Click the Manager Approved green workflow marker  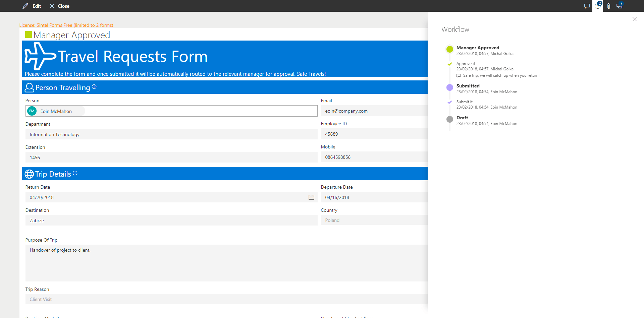(450, 49)
